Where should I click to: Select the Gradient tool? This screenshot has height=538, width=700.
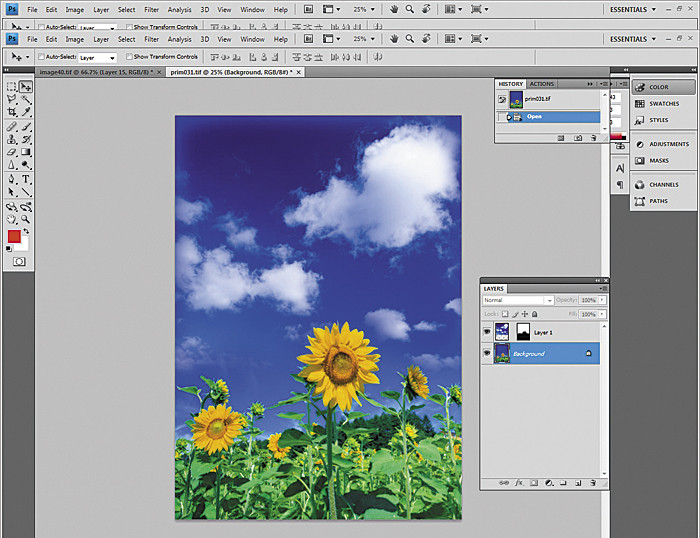coord(25,152)
